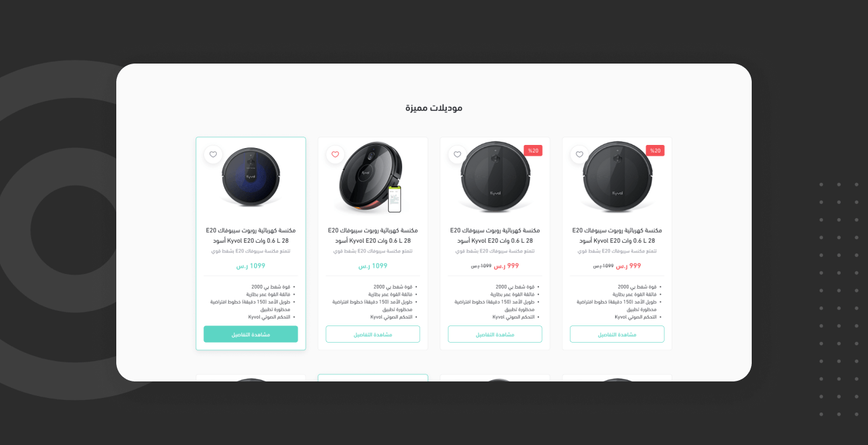
Task: Open the product title on the highlighted teal-bordered card
Action: pos(251,236)
